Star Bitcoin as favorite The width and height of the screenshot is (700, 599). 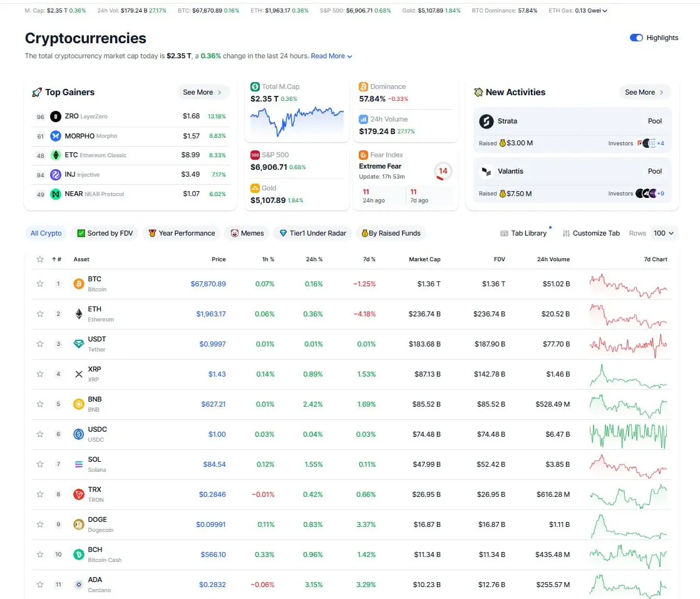pos(40,284)
